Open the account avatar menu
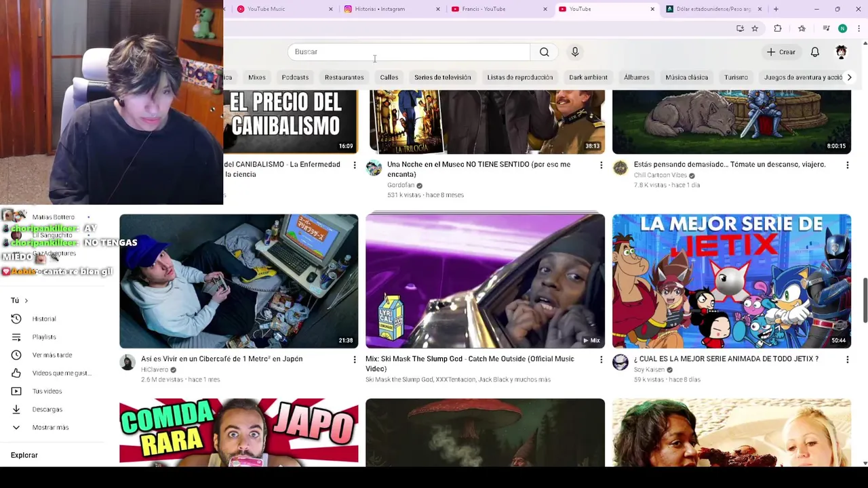 (841, 52)
